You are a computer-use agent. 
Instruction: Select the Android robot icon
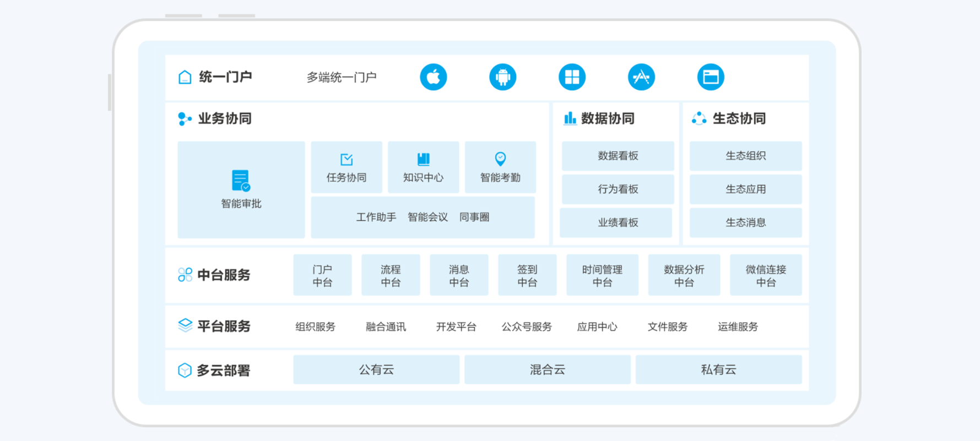tap(502, 77)
